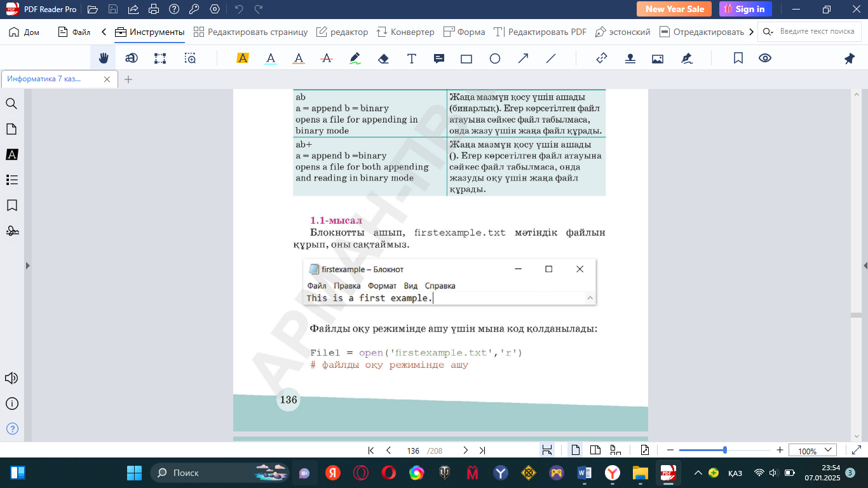Toggle the pin toolbar button
868x488 pixels.
point(849,58)
